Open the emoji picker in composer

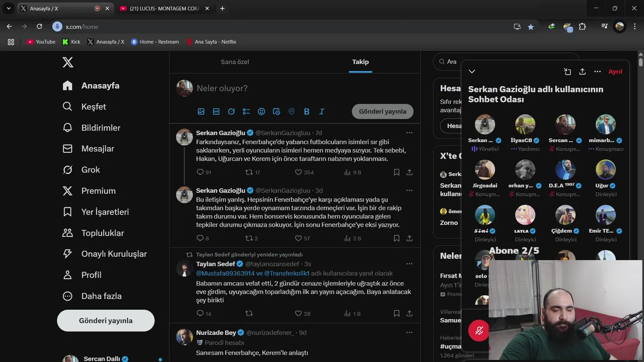point(262,112)
